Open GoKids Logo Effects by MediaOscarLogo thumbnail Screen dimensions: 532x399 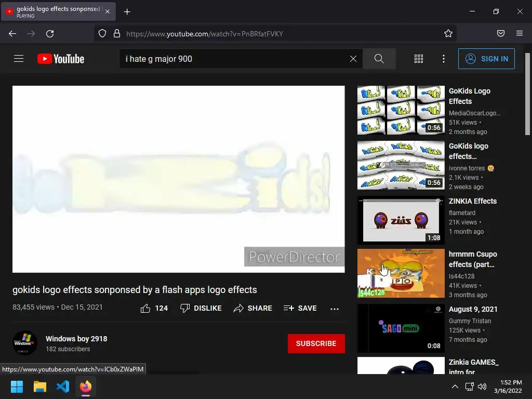click(401, 110)
